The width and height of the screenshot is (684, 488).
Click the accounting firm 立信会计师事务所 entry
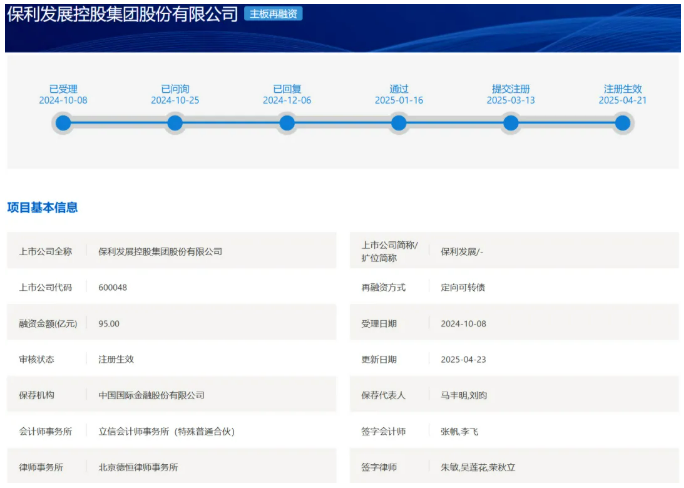coord(166,431)
